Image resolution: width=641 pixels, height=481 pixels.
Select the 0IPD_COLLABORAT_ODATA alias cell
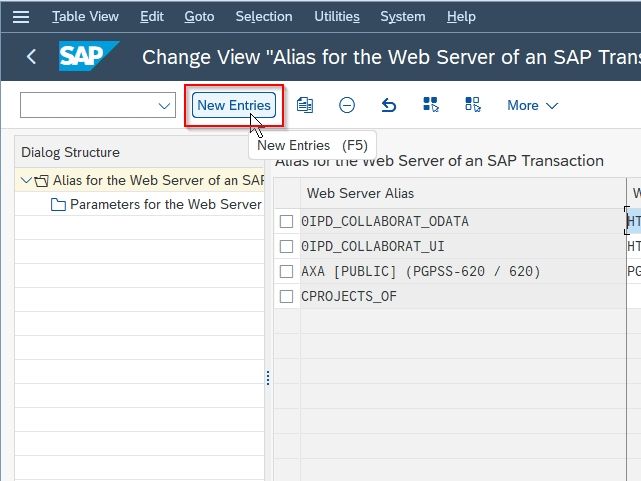462,221
